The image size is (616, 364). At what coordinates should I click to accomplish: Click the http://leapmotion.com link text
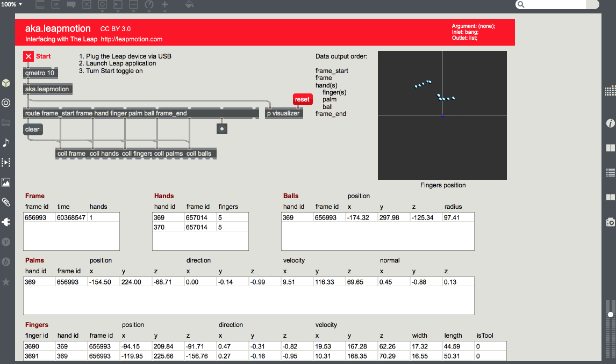pos(132,39)
